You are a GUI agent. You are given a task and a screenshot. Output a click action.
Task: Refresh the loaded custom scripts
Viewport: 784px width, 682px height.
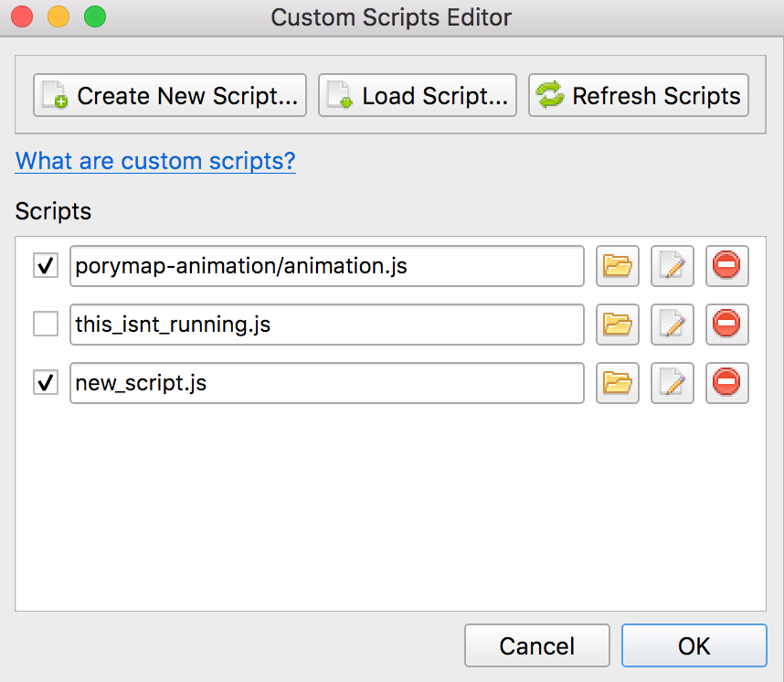[x=638, y=95]
